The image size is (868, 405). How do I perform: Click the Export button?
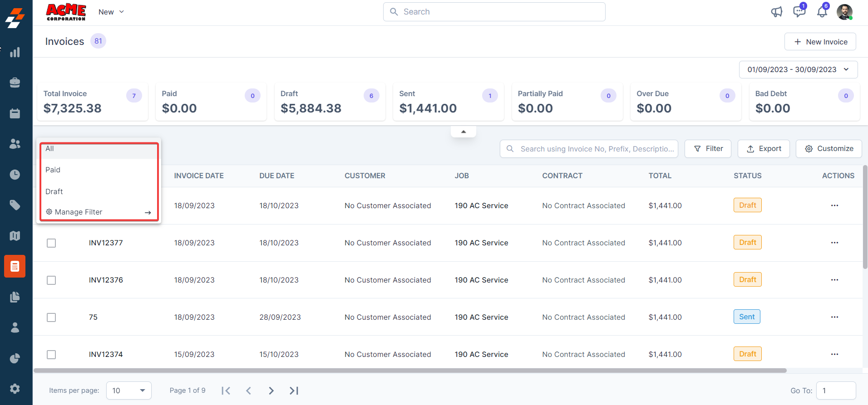point(764,149)
